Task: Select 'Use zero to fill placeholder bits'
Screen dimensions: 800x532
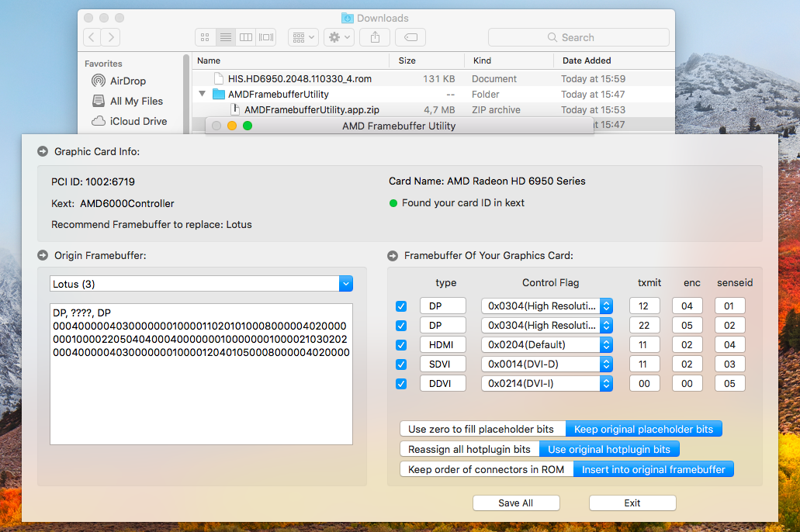Action: click(x=481, y=430)
